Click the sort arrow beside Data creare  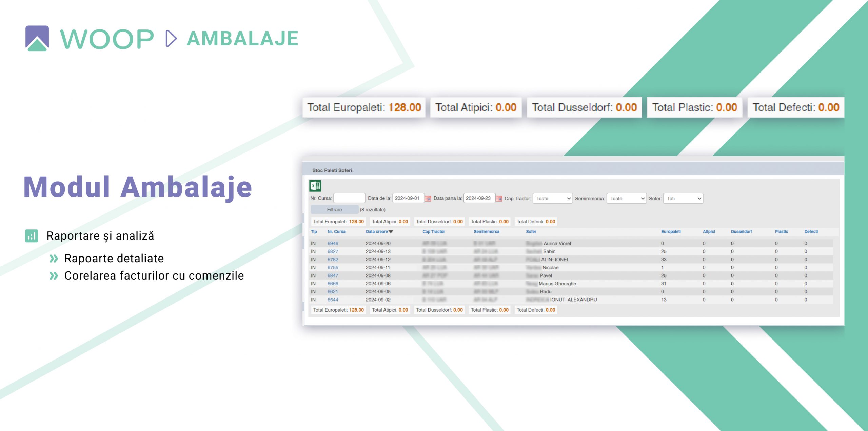click(391, 232)
